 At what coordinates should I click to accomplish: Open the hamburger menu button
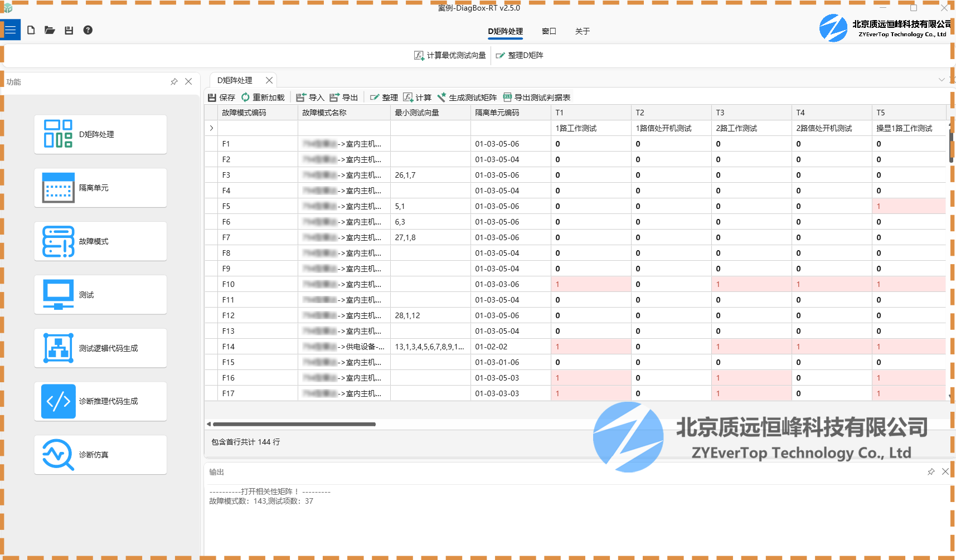pyautogui.click(x=10, y=30)
